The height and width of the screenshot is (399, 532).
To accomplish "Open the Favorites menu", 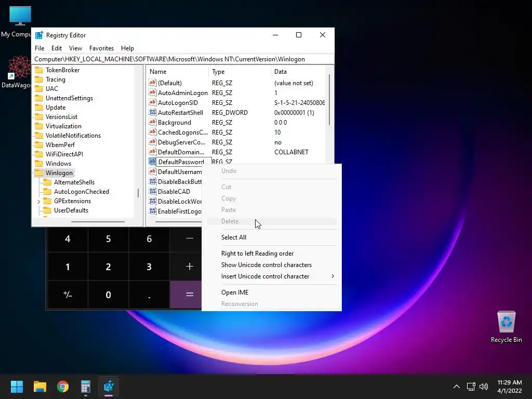I will click(101, 48).
